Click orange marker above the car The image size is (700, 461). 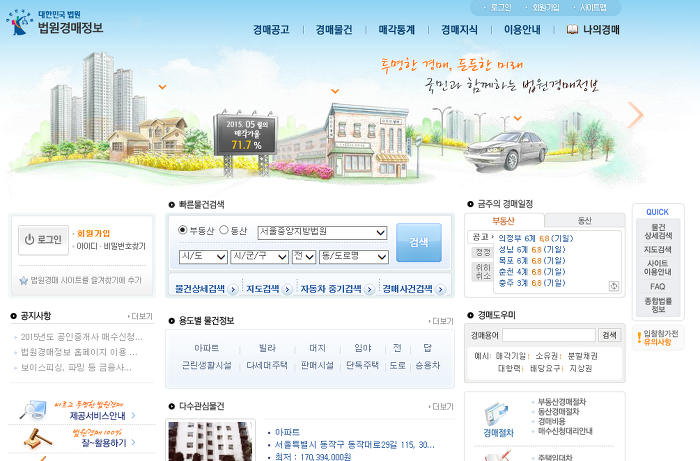[x=518, y=118]
